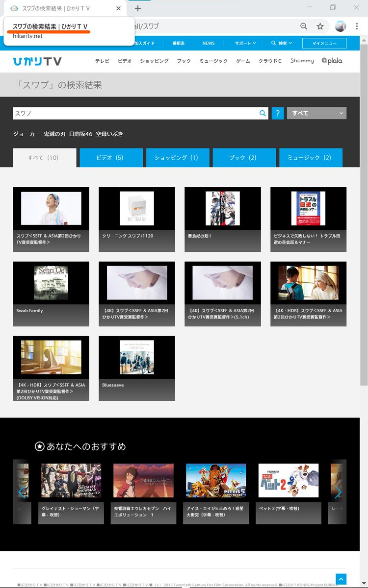368x588 pixels.
Task: Open the NEWS link
Action: click(x=209, y=43)
